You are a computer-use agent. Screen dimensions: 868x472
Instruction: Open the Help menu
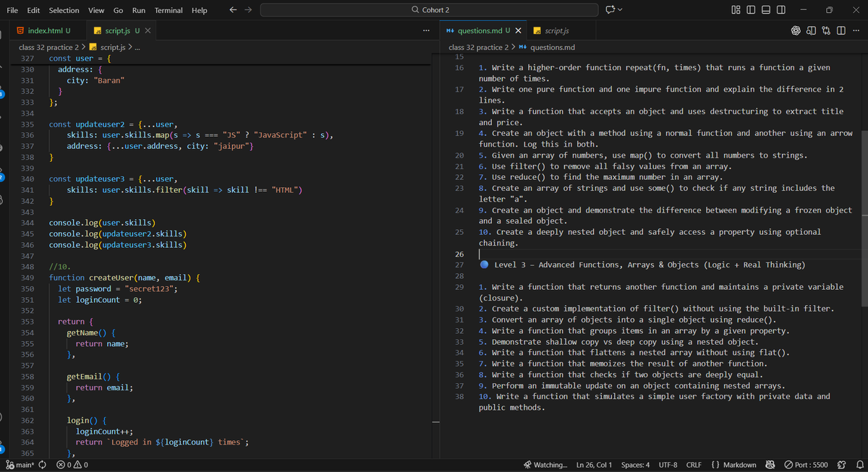[x=199, y=10]
